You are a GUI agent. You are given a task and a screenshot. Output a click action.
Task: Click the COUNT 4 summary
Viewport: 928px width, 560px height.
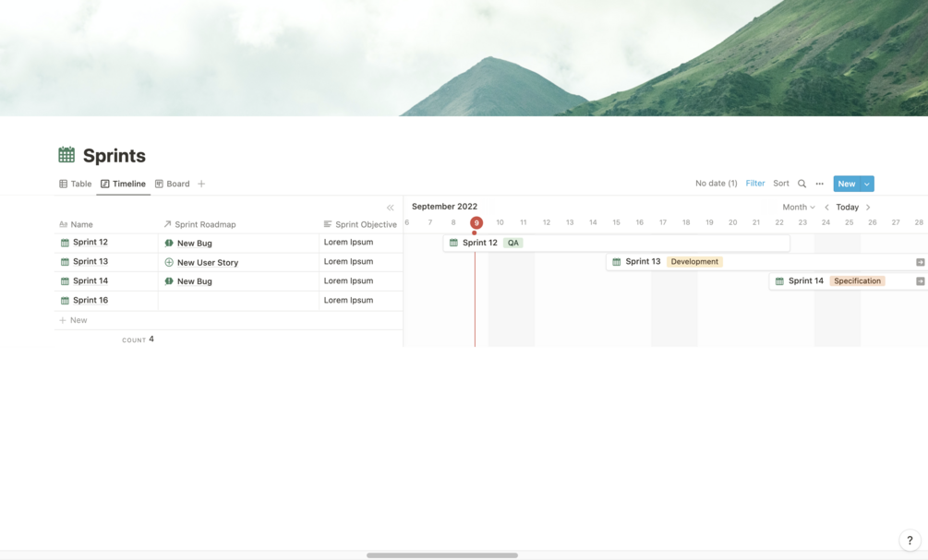(138, 340)
